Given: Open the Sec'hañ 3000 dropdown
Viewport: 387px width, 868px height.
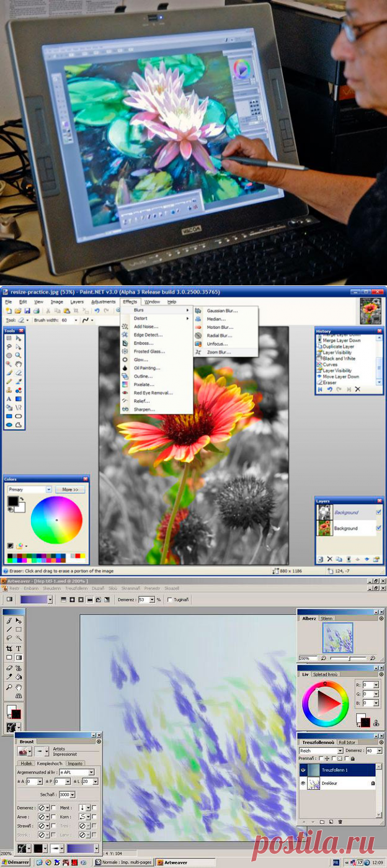Looking at the screenshot, I should (x=72, y=794).
